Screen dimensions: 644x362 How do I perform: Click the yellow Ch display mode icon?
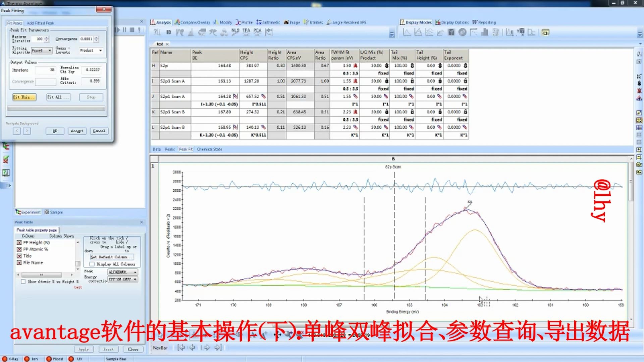point(546,33)
